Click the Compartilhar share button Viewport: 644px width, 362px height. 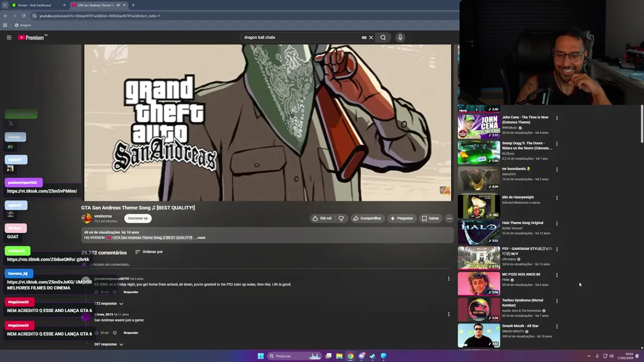pyautogui.click(x=367, y=218)
